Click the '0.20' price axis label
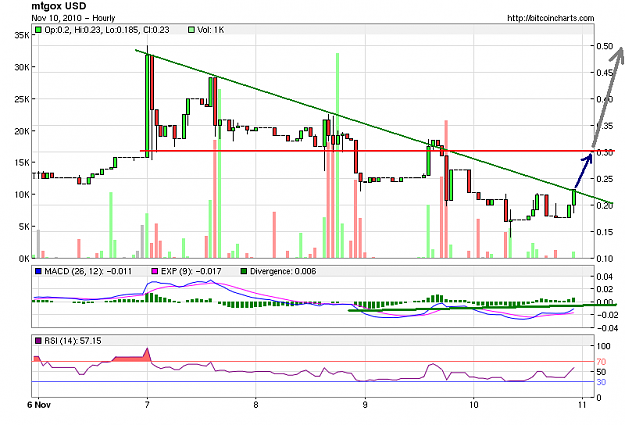This screenshot has width=625, height=425. pyautogui.click(x=605, y=205)
